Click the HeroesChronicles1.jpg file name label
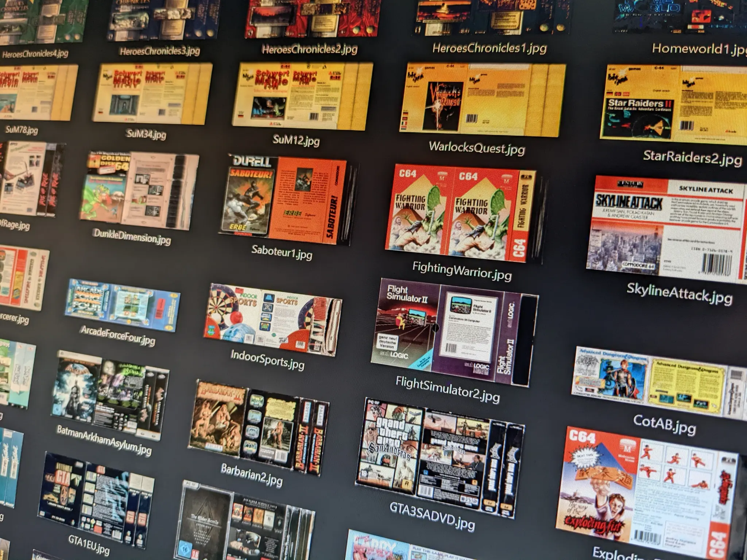Image resolution: width=747 pixels, height=560 pixels. (489, 48)
